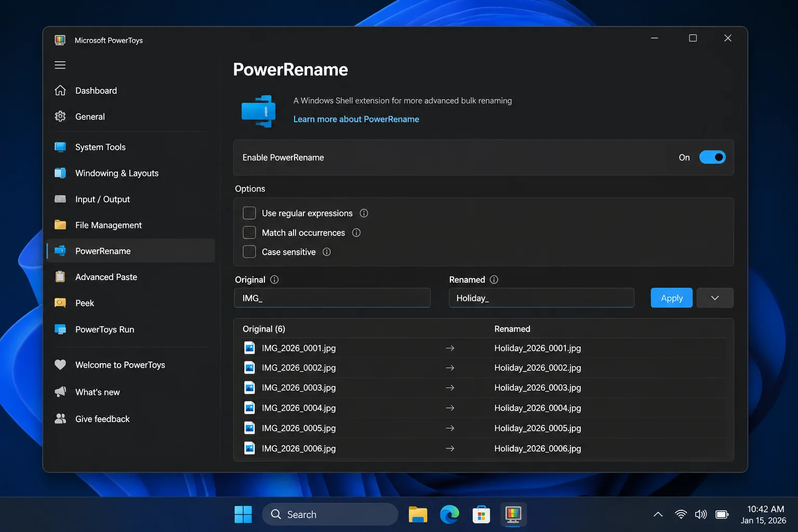This screenshot has width=798, height=532.
Task: Expand dropdown arrow next to Apply
Action: (x=715, y=298)
